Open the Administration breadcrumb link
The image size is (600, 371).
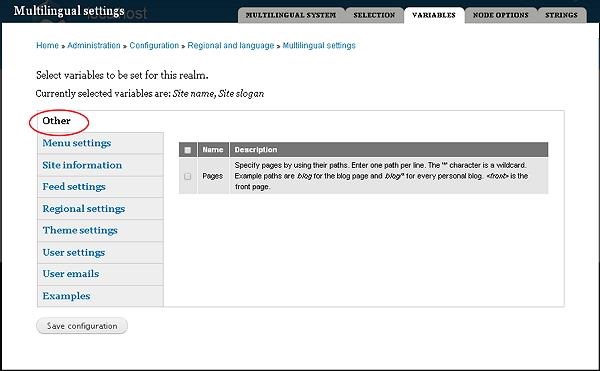(x=94, y=46)
